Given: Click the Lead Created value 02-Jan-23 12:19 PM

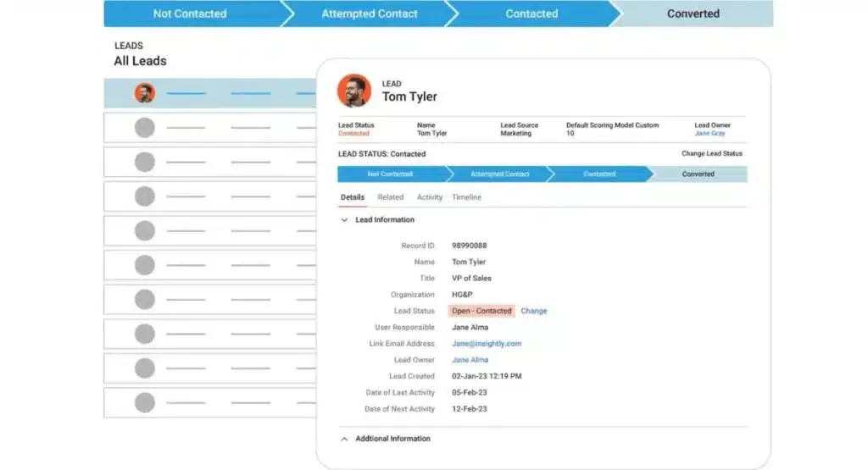Looking at the screenshot, I should (487, 377).
